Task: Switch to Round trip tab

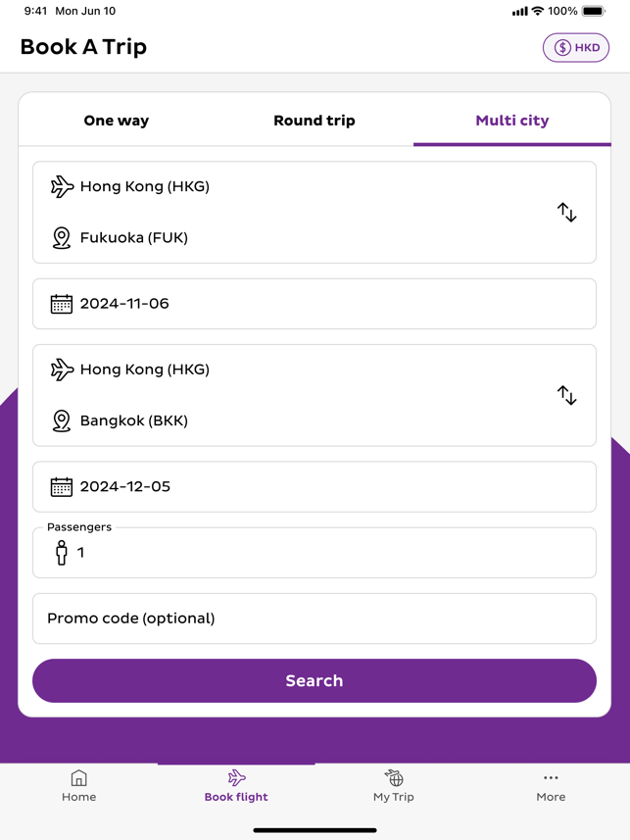Action: click(x=315, y=121)
